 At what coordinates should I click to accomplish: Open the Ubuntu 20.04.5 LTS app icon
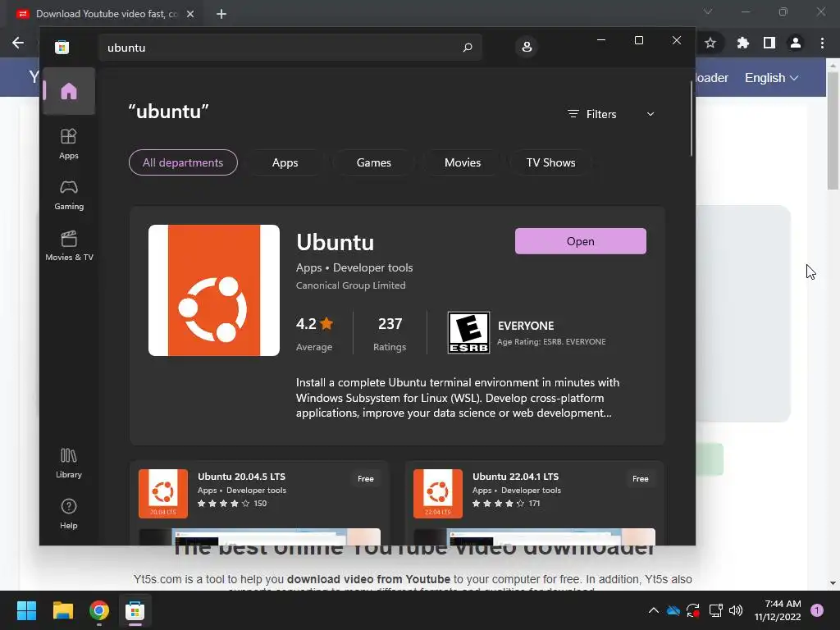pos(163,493)
